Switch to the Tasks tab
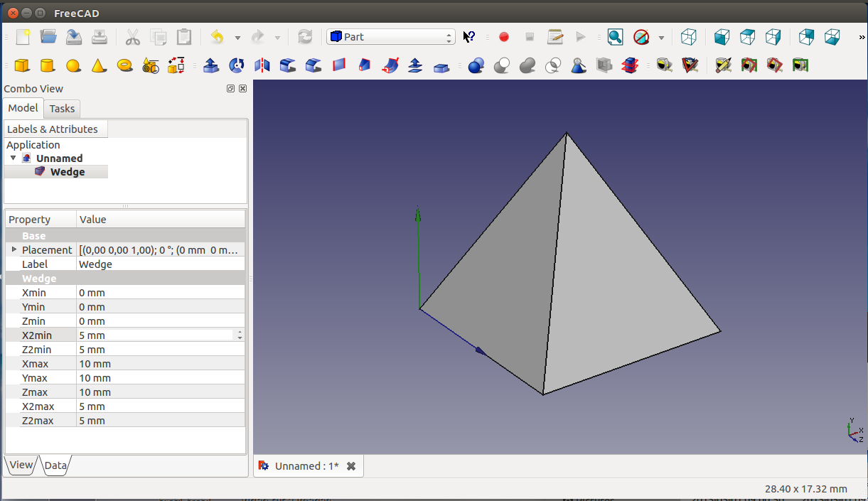 pyautogui.click(x=62, y=109)
